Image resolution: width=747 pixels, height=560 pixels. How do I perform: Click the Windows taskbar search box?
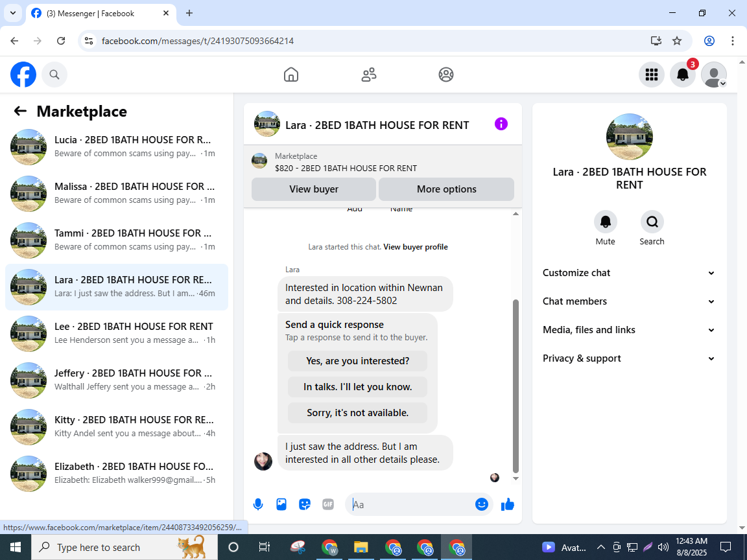[x=124, y=547]
